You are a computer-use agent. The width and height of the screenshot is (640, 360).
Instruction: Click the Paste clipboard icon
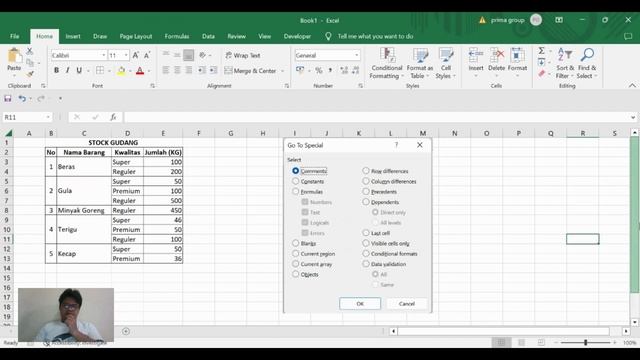tap(14, 56)
